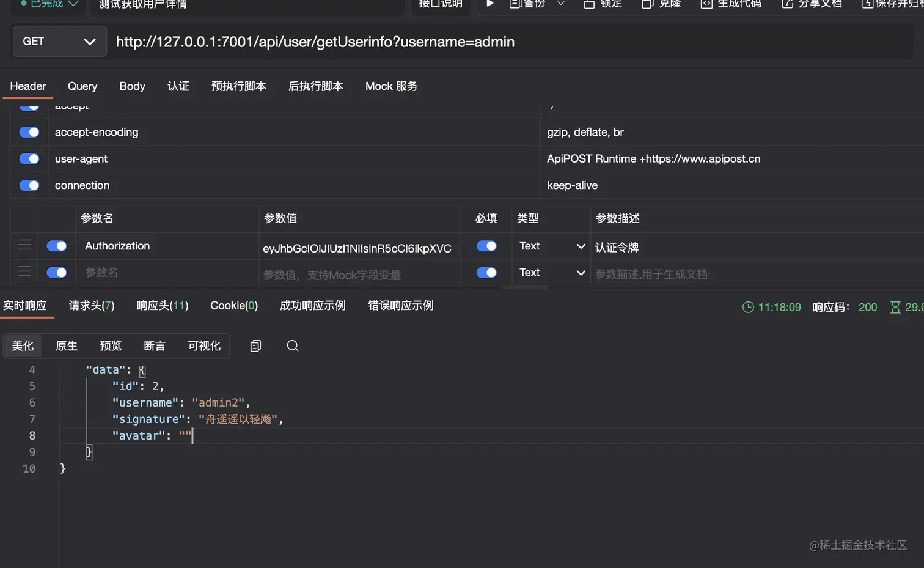Click the 分享文档 button
The width and height of the screenshot is (924, 568).
coord(812,4)
